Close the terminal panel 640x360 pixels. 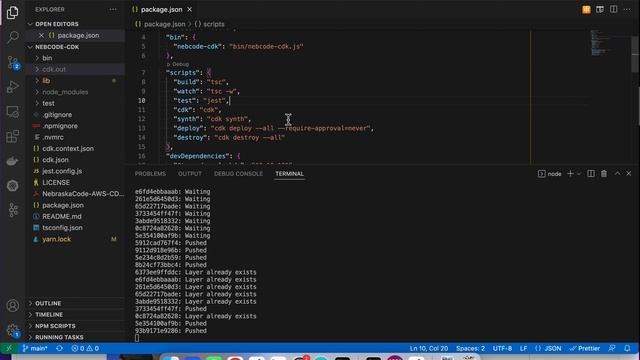tap(629, 173)
